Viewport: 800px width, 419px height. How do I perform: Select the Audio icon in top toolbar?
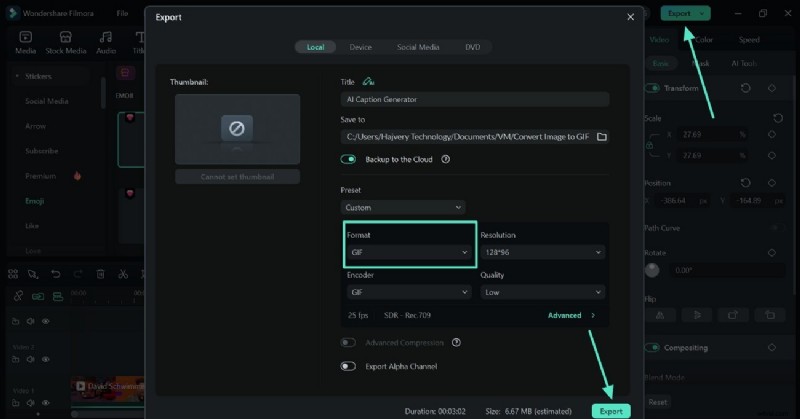point(106,40)
